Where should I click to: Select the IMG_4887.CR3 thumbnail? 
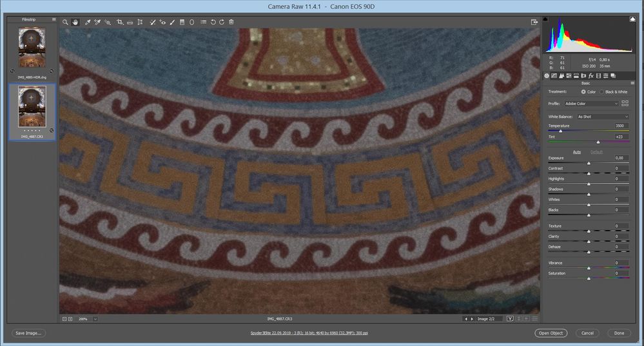tap(32, 107)
